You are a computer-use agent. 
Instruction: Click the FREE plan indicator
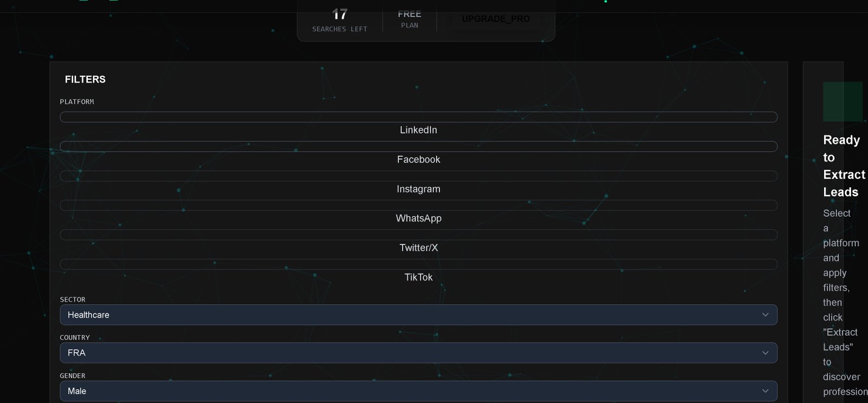tap(410, 18)
